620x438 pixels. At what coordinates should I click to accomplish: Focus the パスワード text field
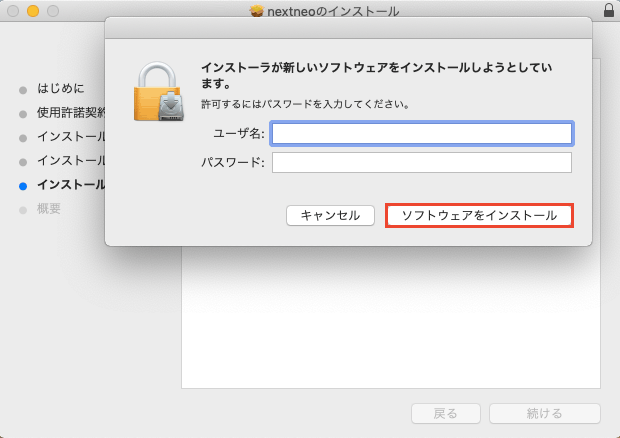(x=421, y=163)
